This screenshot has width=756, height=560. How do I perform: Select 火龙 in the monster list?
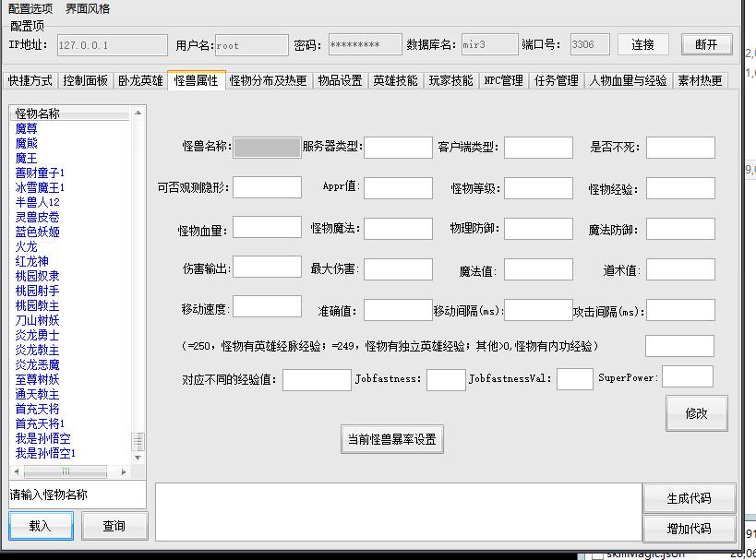pos(26,246)
